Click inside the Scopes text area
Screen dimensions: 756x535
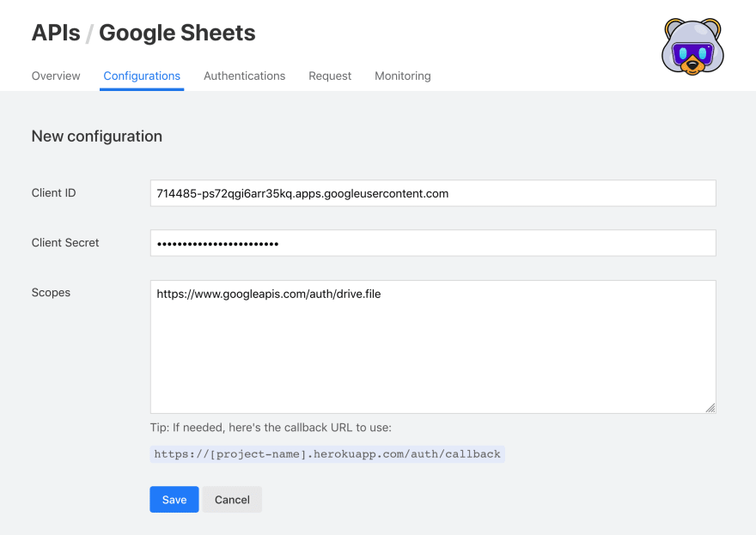coord(433,347)
